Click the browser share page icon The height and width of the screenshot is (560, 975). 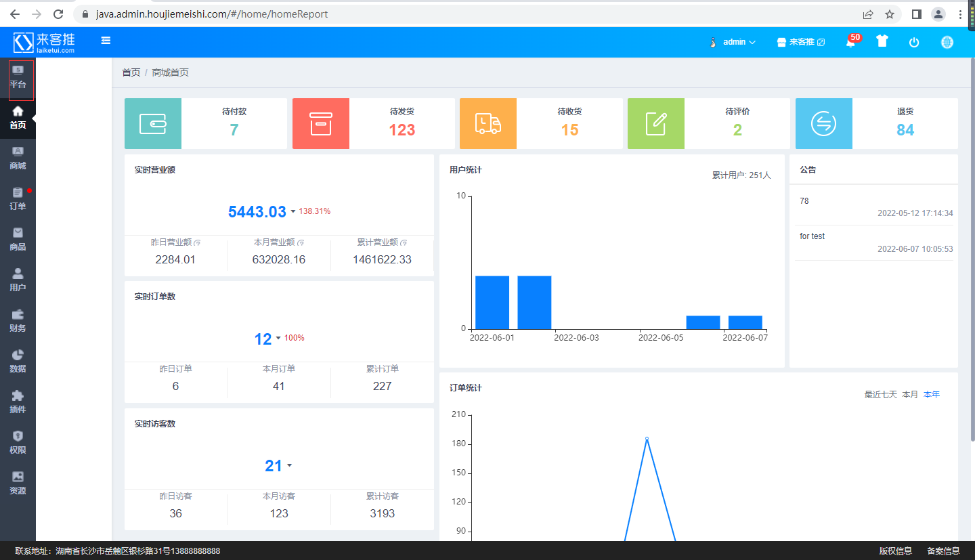[868, 14]
